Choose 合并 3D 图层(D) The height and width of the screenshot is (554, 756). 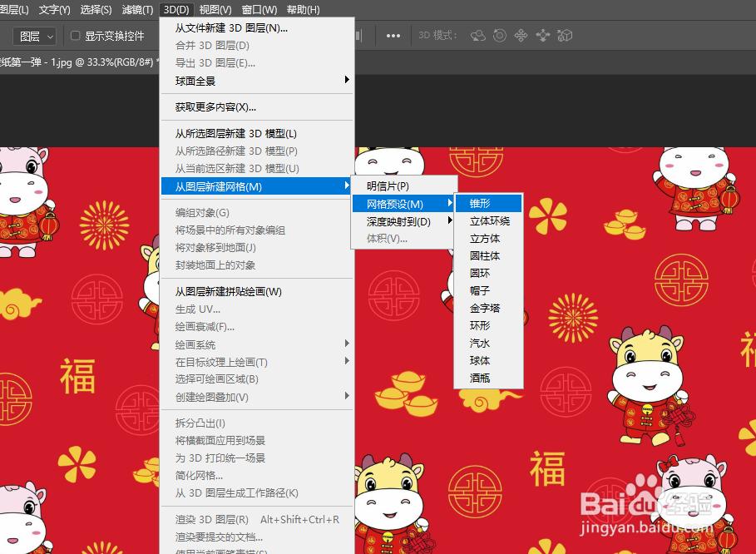(x=257, y=45)
